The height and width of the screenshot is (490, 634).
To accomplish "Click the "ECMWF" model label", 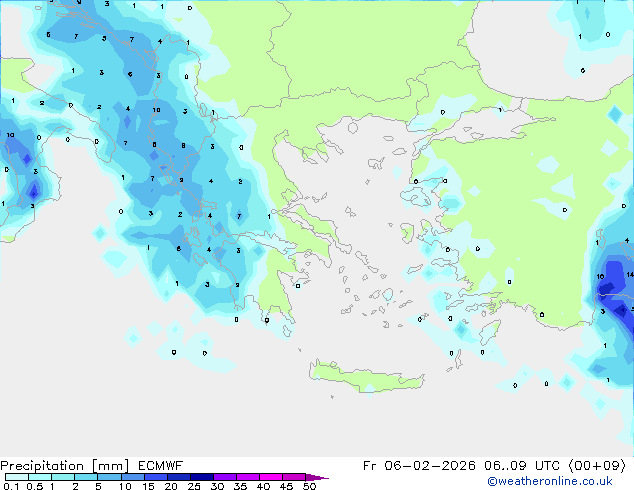I will coord(161,466).
